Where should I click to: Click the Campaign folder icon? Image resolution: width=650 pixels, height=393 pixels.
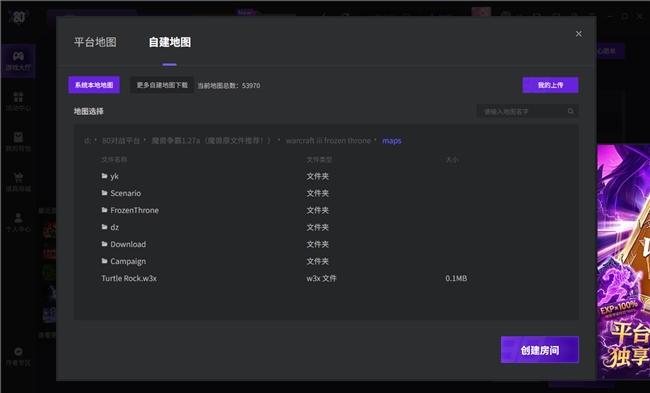(104, 261)
